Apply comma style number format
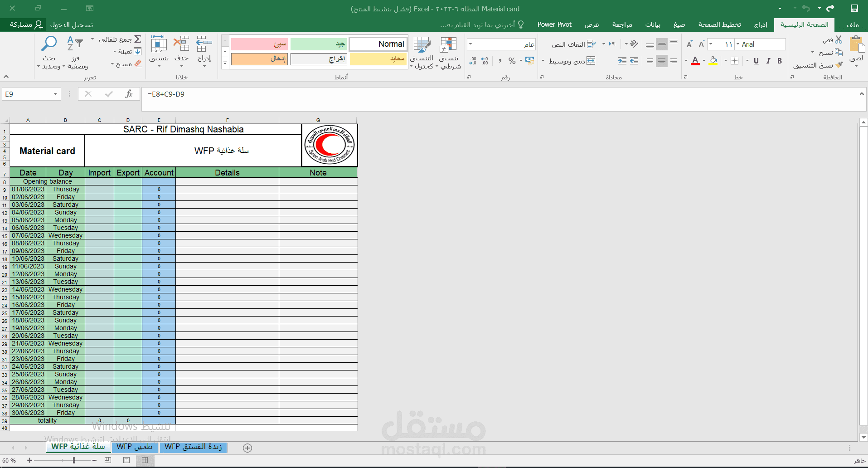The width and height of the screenshot is (868, 468). (500, 61)
